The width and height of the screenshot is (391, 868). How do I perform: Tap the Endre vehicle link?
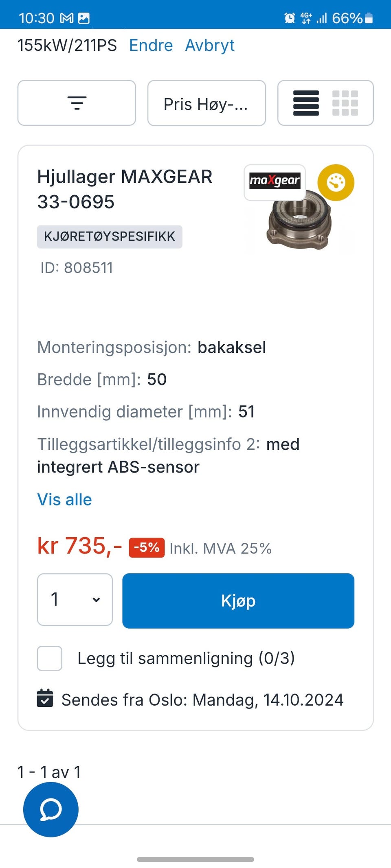click(151, 45)
